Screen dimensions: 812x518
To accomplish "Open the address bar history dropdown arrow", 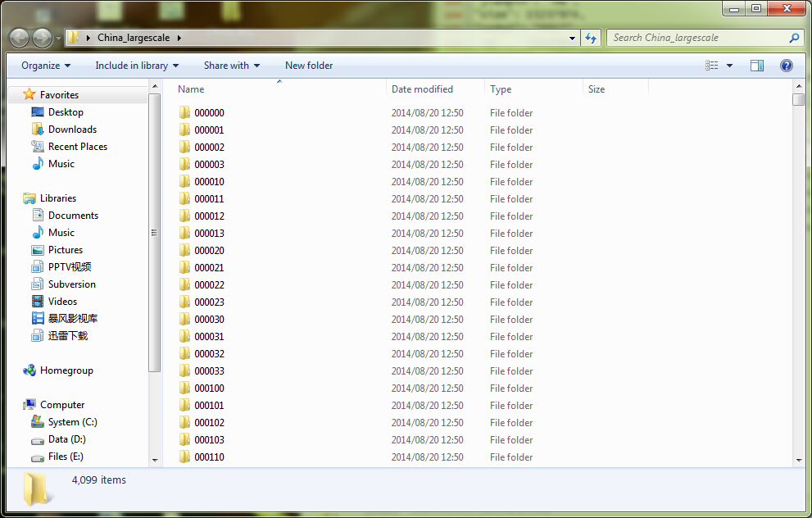I will click(572, 38).
